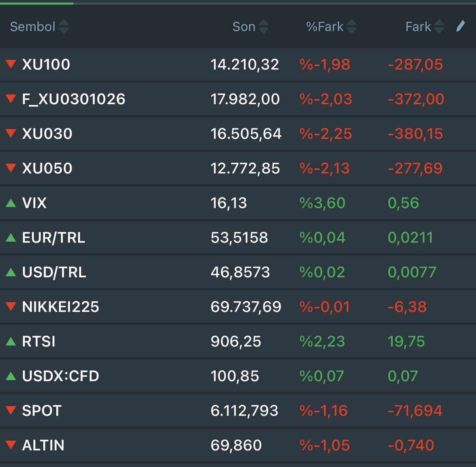Viewport: 476px width, 467px height.
Task: Select SPOT value 6.112,793
Action: pyautogui.click(x=244, y=411)
